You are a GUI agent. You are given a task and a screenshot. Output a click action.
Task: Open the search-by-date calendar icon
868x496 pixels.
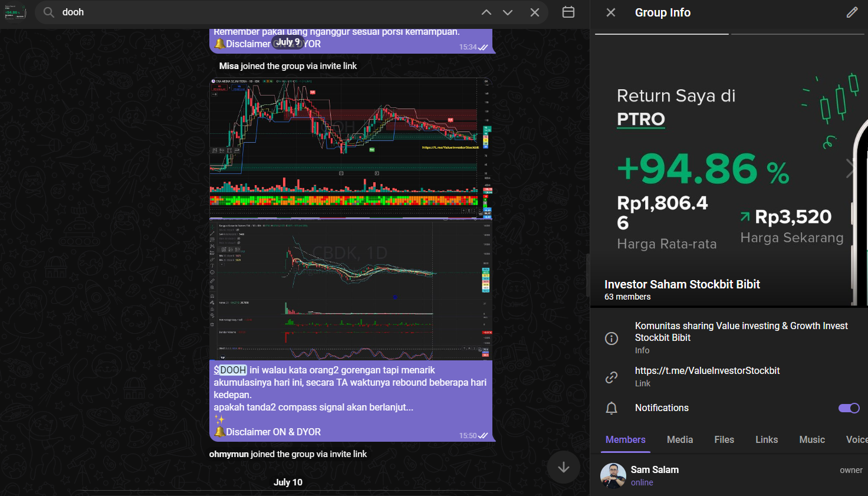coord(568,12)
